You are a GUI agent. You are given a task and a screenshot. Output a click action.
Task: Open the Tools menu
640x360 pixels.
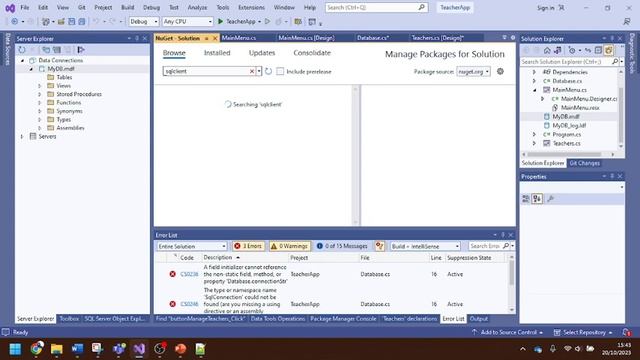222,7
